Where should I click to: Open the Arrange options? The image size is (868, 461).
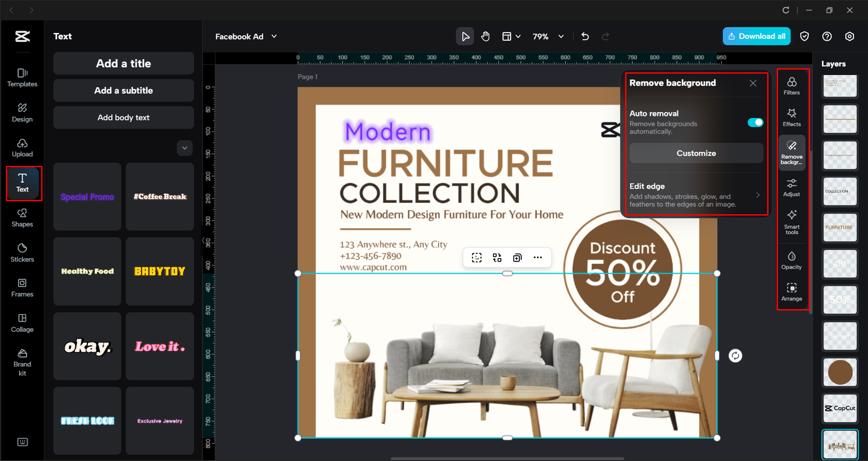click(x=792, y=292)
